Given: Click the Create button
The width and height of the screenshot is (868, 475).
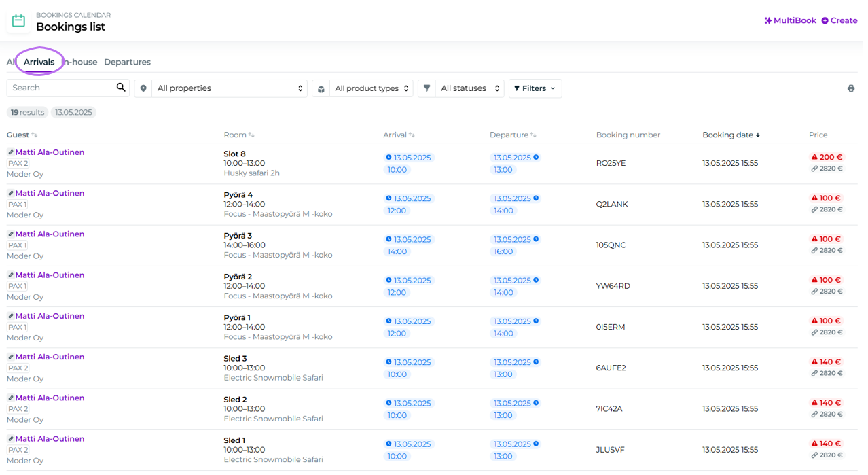Looking at the screenshot, I should 839,20.
